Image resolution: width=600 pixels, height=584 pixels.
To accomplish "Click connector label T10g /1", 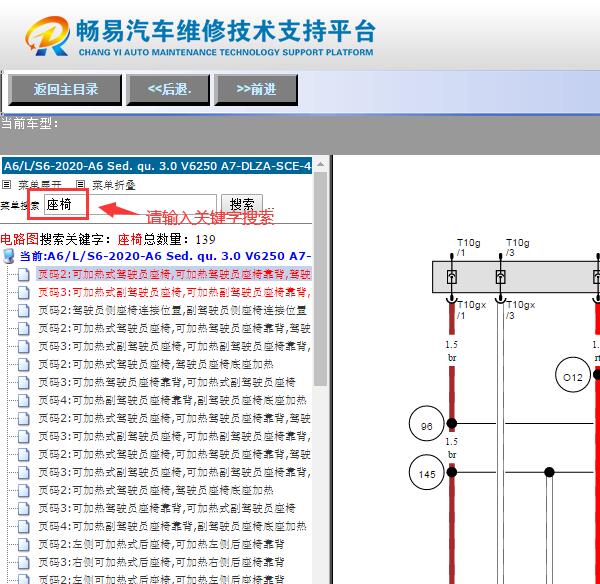I will pyautogui.click(x=468, y=248).
